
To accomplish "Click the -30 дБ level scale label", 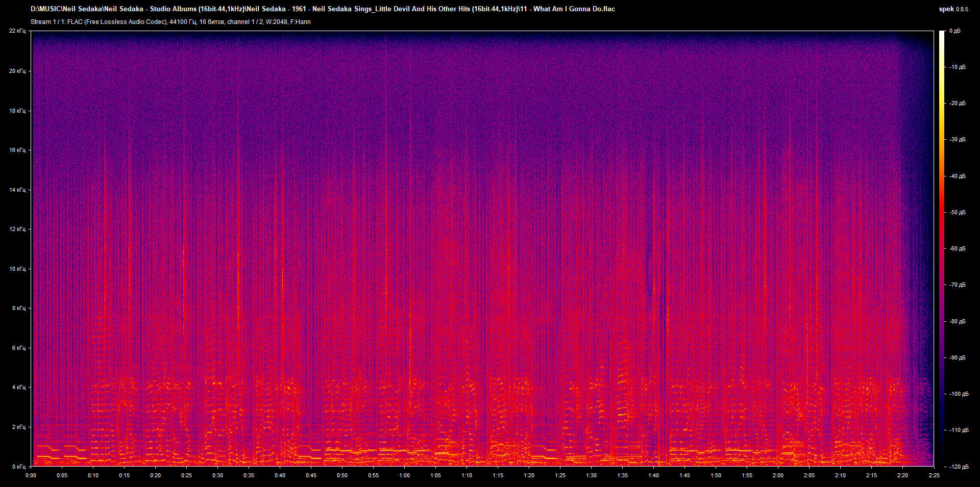I will click(958, 139).
